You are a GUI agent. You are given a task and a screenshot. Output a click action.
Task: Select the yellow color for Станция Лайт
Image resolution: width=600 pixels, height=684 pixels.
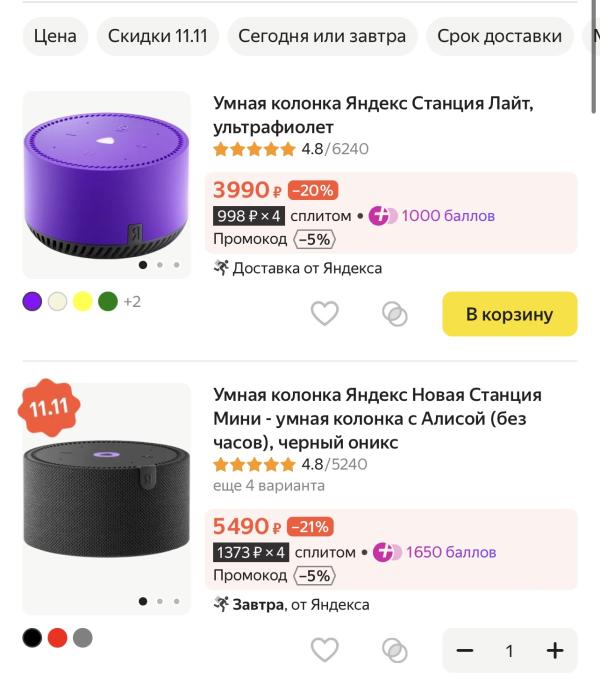[82, 301]
